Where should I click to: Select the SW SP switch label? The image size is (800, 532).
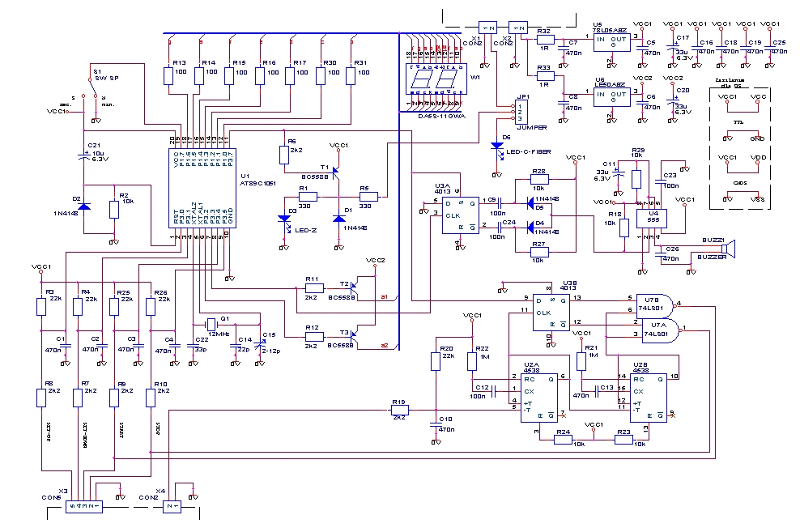pyautogui.click(x=107, y=79)
